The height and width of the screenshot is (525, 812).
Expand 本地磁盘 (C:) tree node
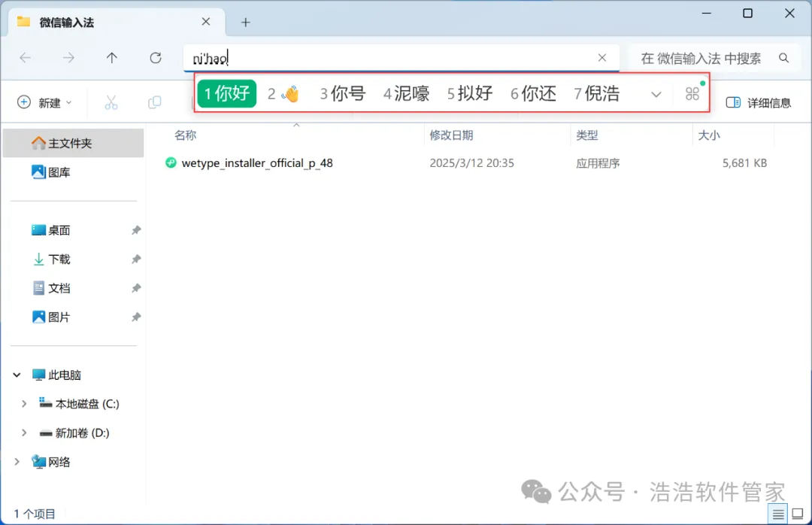[24, 404]
